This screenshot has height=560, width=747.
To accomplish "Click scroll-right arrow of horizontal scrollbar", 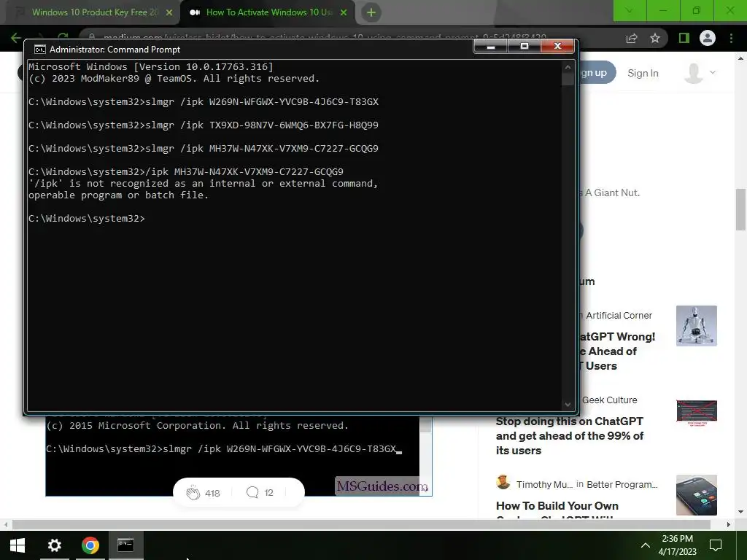I will pos(729,524).
